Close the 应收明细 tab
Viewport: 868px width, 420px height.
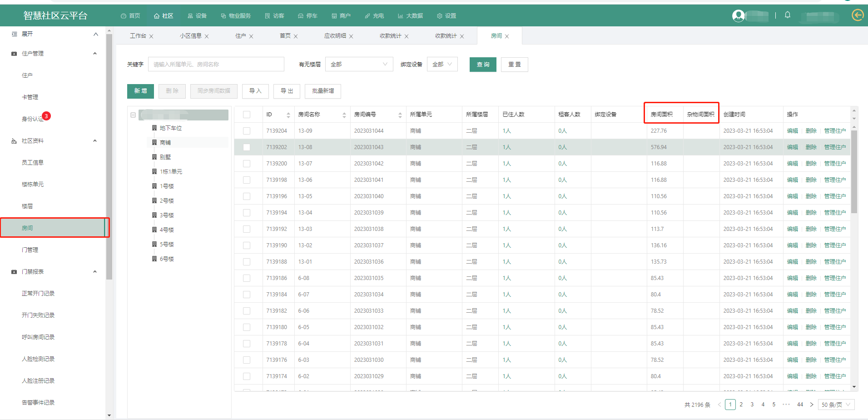point(351,36)
